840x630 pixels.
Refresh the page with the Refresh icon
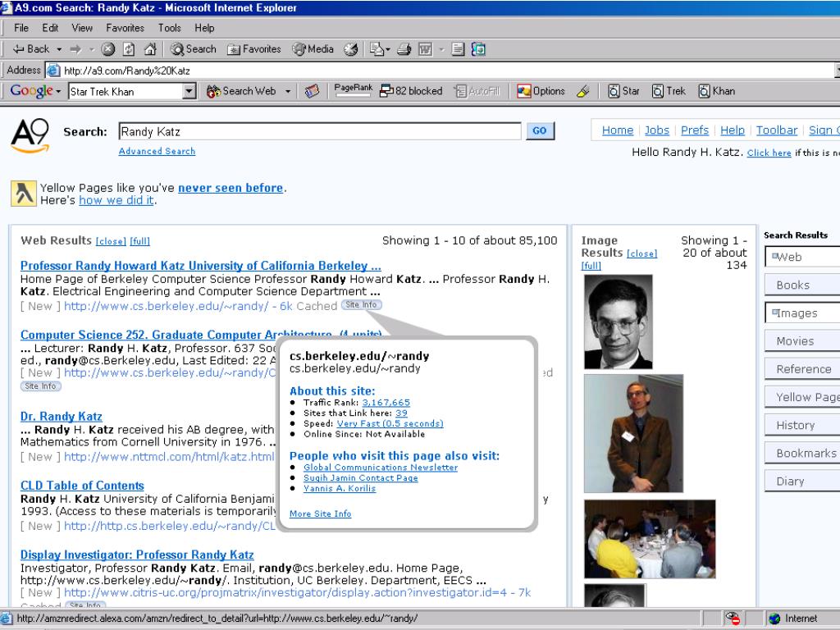pyautogui.click(x=129, y=49)
